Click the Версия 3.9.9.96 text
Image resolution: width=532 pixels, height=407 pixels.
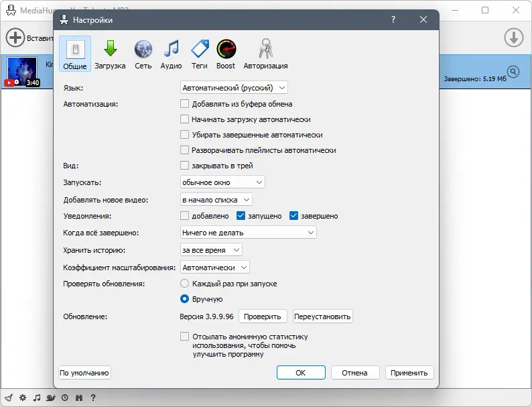(x=206, y=316)
